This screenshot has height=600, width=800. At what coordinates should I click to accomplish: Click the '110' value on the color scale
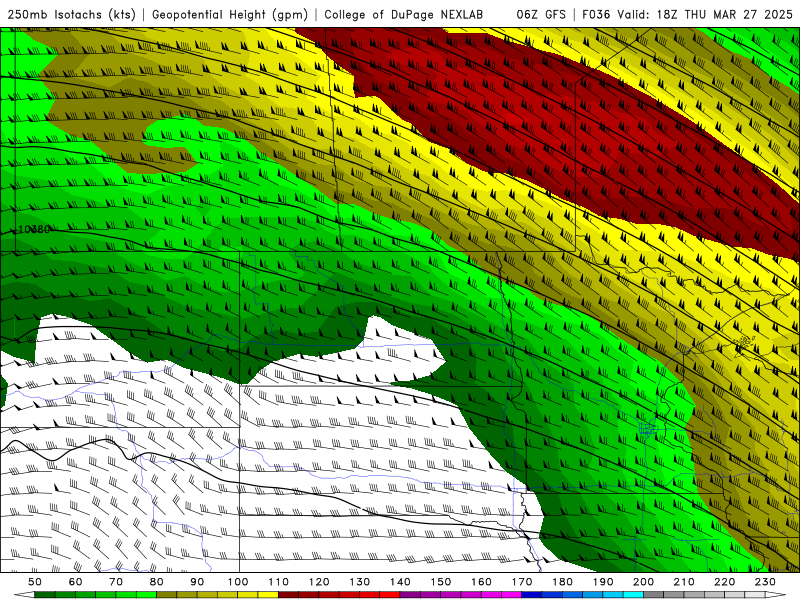tap(279, 582)
